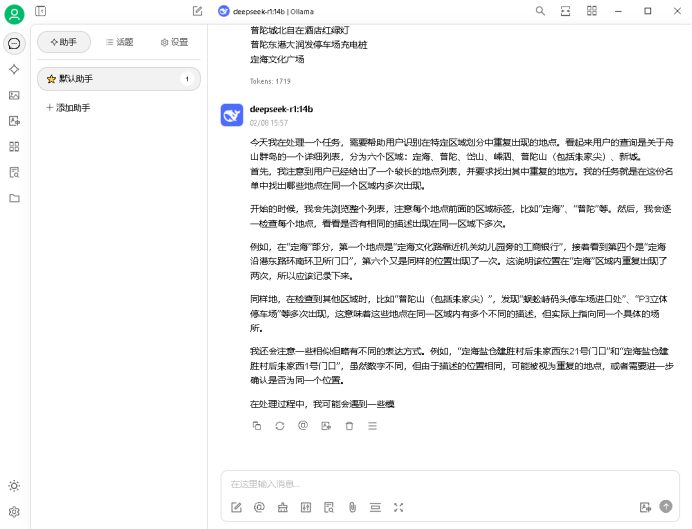Send the message with the arrow button
The width and height of the screenshot is (692, 529).
[666, 506]
